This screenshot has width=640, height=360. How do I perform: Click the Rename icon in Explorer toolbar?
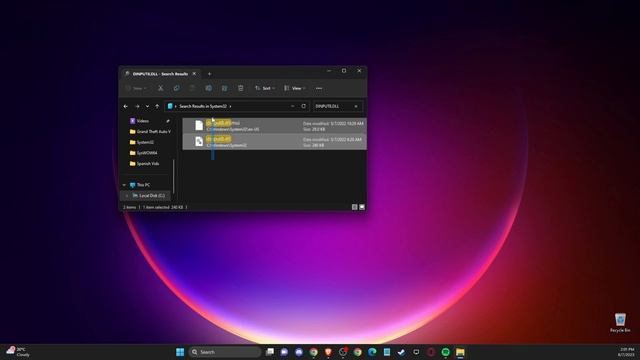pyautogui.click(x=209, y=88)
